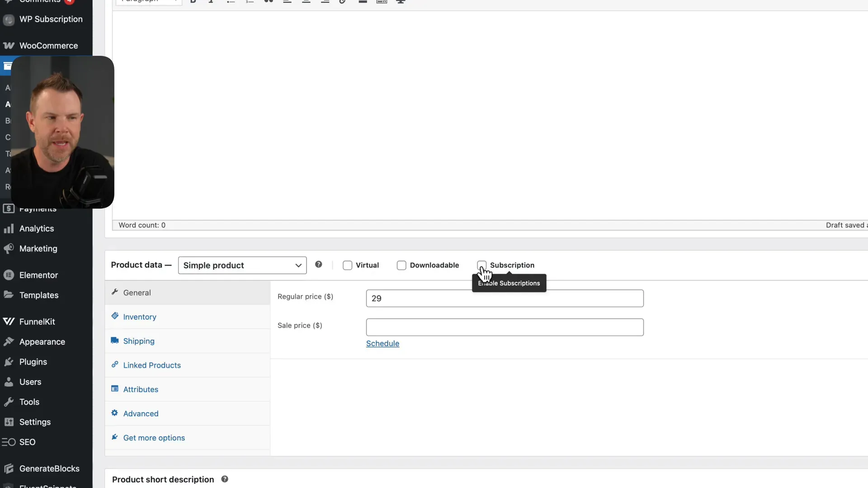Open the Simple product type dropdown
This screenshot has width=868, height=488.
click(x=242, y=265)
